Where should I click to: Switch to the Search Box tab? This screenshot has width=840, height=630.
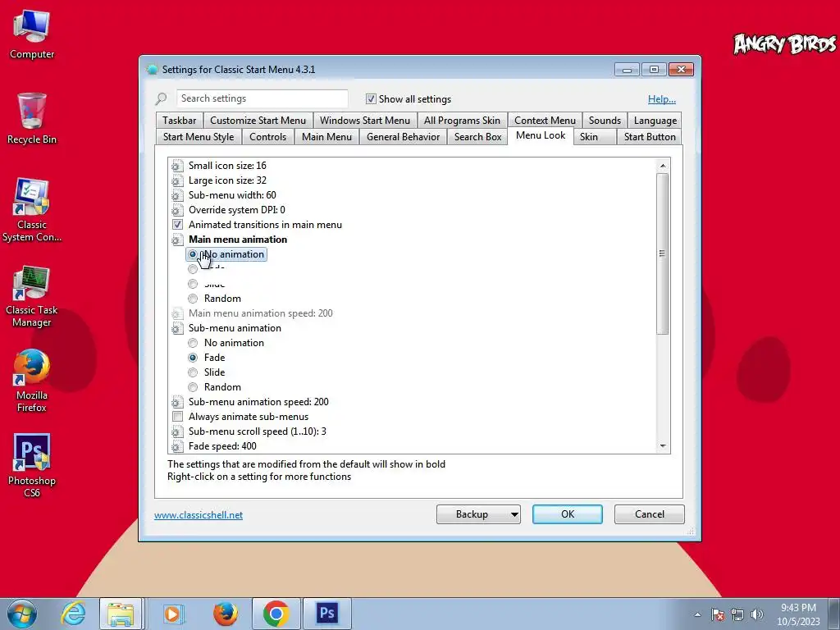478,137
